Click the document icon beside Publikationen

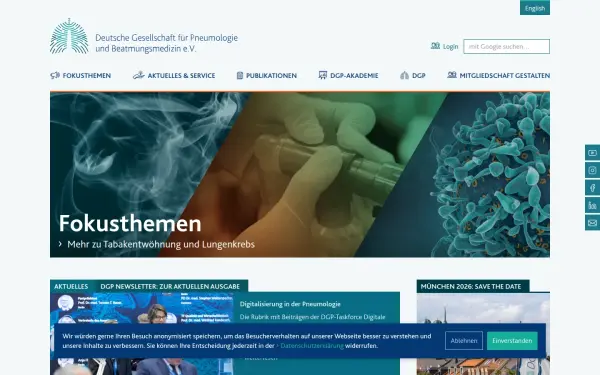[240, 75]
